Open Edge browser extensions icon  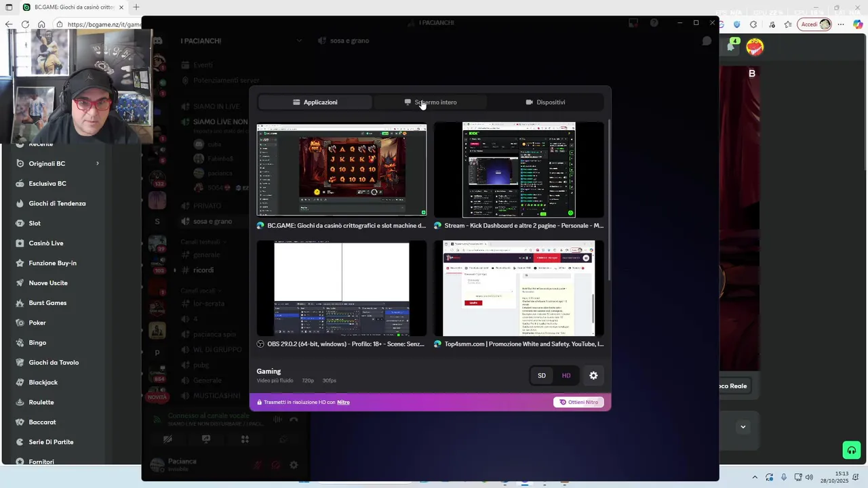tap(753, 24)
